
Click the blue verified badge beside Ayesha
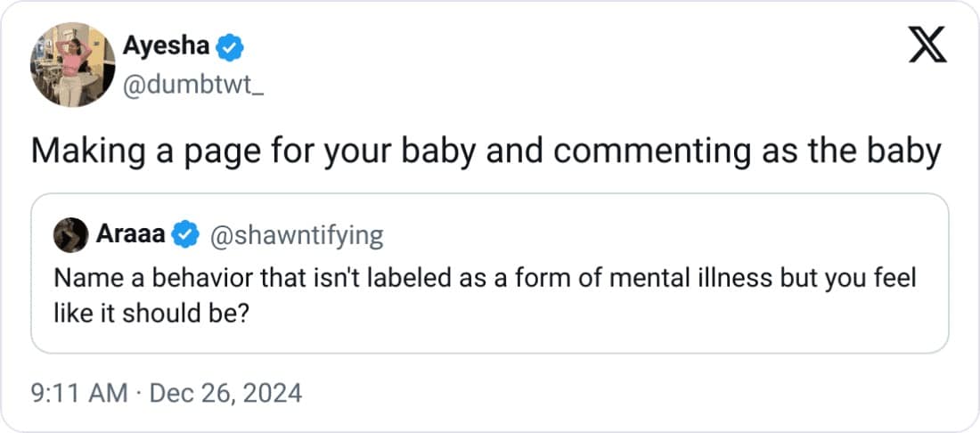point(229,46)
